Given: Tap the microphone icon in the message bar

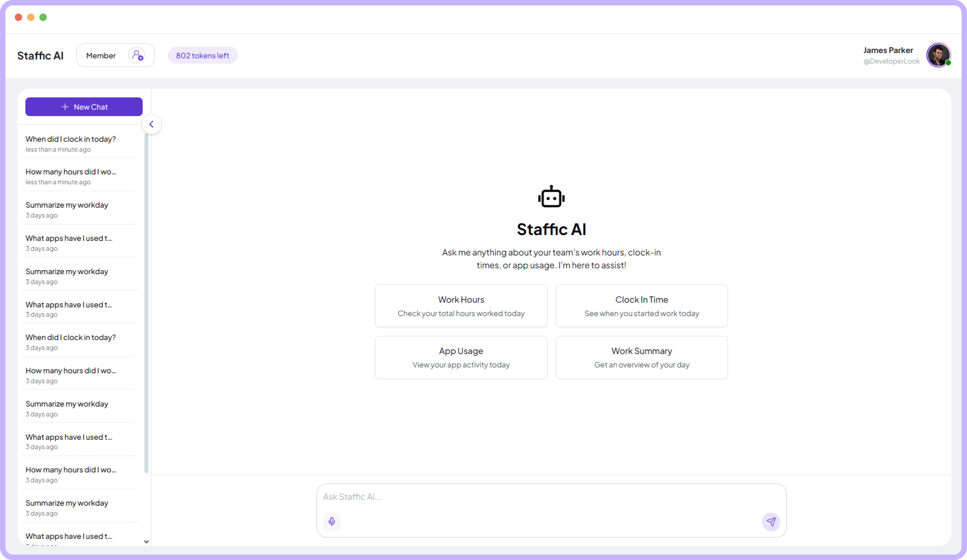Looking at the screenshot, I should (332, 522).
